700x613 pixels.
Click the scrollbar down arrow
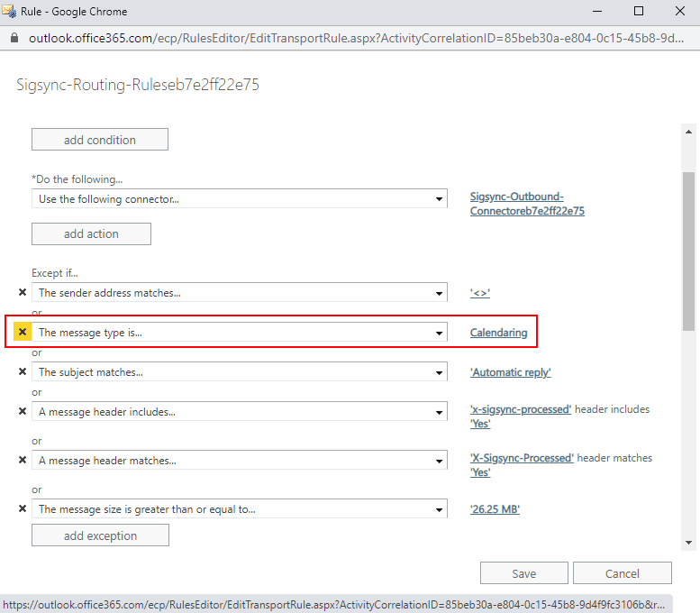click(688, 543)
